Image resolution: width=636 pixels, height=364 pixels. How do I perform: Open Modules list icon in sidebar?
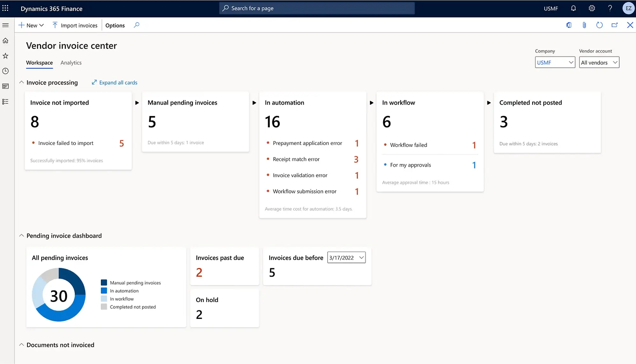point(5,101)
